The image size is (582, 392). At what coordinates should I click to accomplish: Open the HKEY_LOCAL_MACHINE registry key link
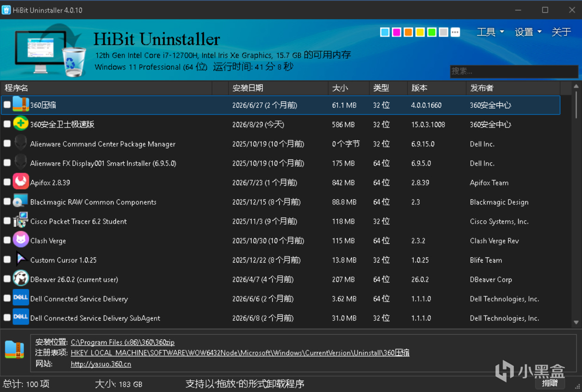click(240, 353)
